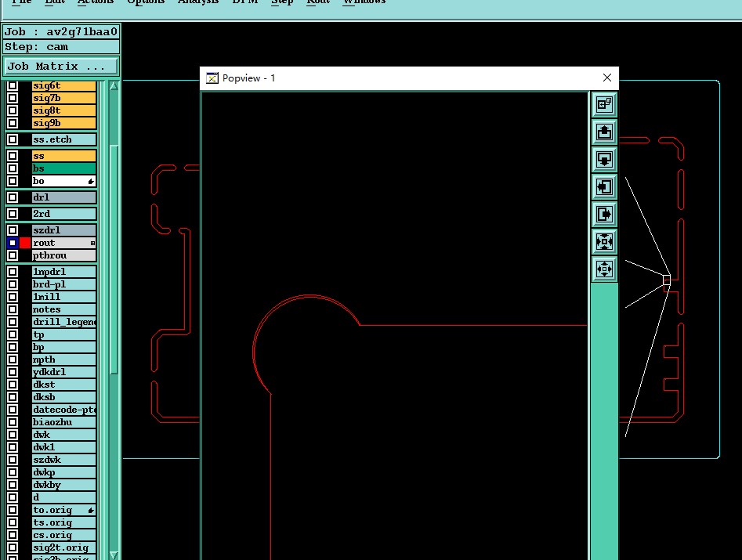Screen dimensions: 742x560
Task: Select the dwk layer name
Action: (x=64, y=434)
